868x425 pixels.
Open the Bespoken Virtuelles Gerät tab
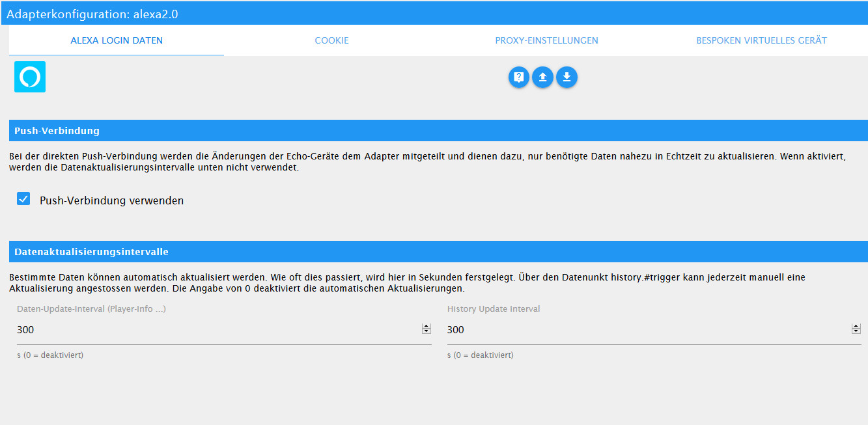pyautogui.click(x=761, y=40)
